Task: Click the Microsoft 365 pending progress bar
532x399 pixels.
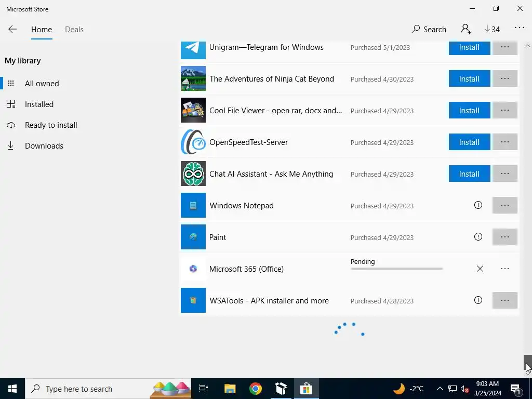Action: (x=396, y=269)
